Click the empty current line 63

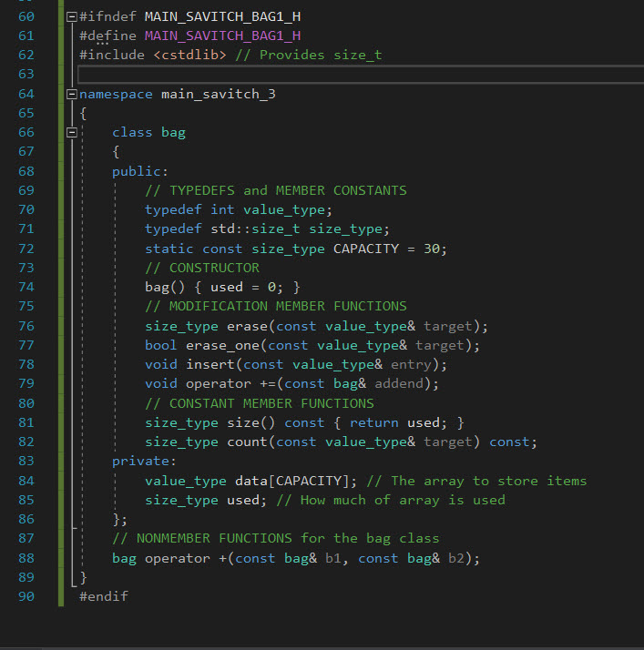(x=361, y=75)
